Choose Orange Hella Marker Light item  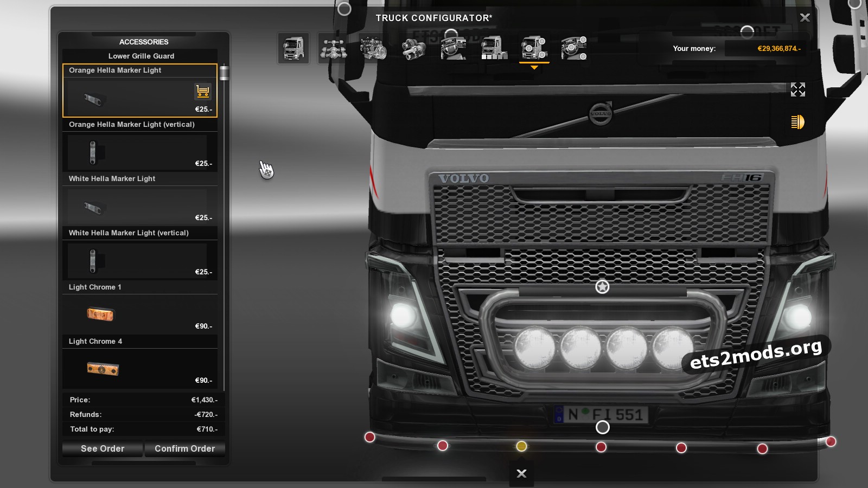point(140,91)
